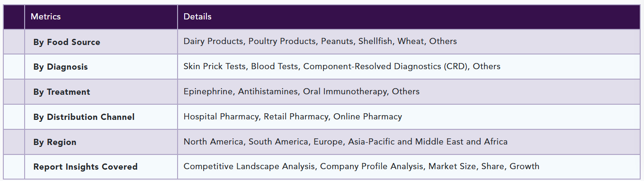Click Middle East and Africa in Region row

tap(461, 142)
